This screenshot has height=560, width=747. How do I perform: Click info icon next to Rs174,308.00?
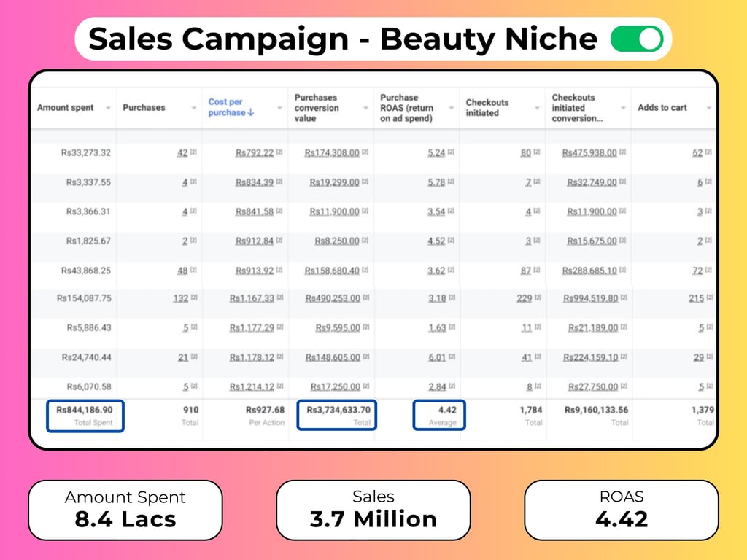tap(365, 152)
